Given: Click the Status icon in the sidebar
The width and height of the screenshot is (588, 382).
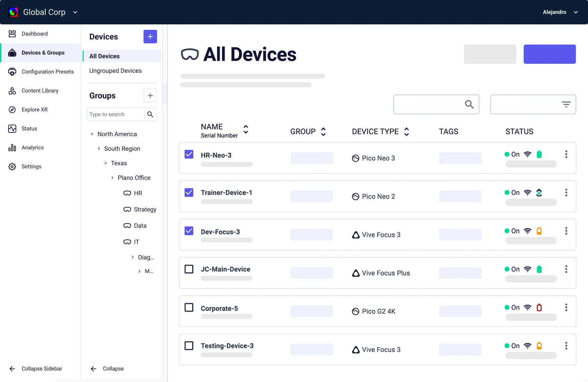Looking at the screenshot, I should [x=12, y=128].
